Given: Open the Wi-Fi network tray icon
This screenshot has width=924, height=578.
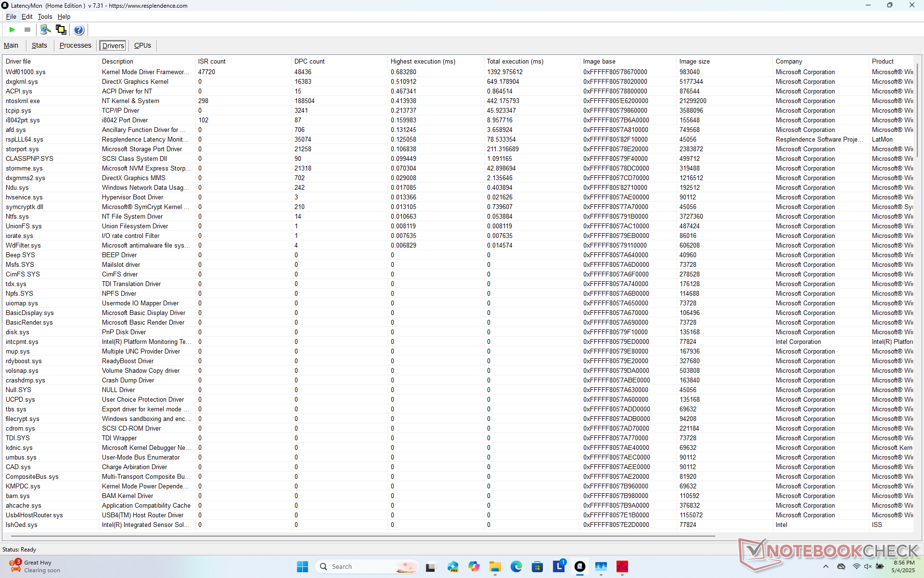Looking at the screenshot, I should tap(856, 566).
